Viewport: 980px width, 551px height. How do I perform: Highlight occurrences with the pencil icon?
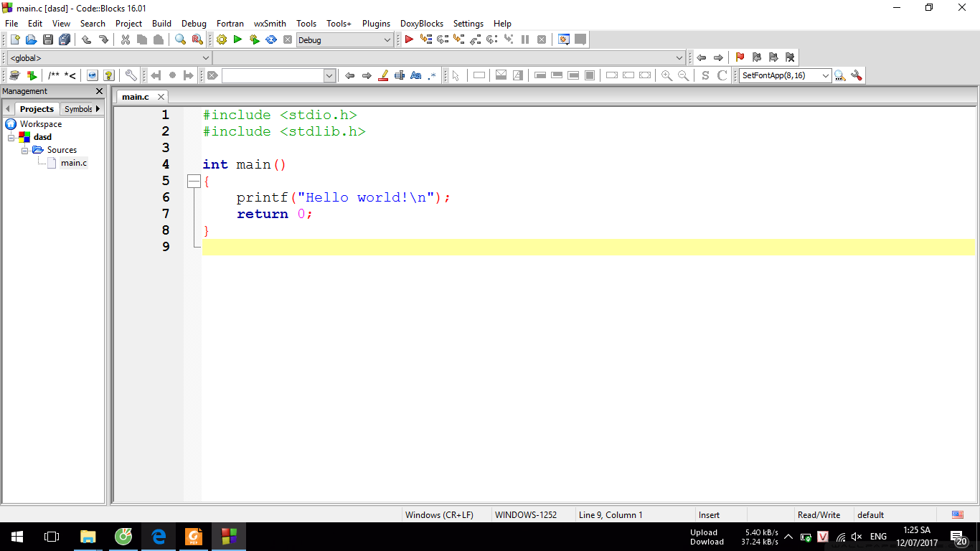point(383,75)
